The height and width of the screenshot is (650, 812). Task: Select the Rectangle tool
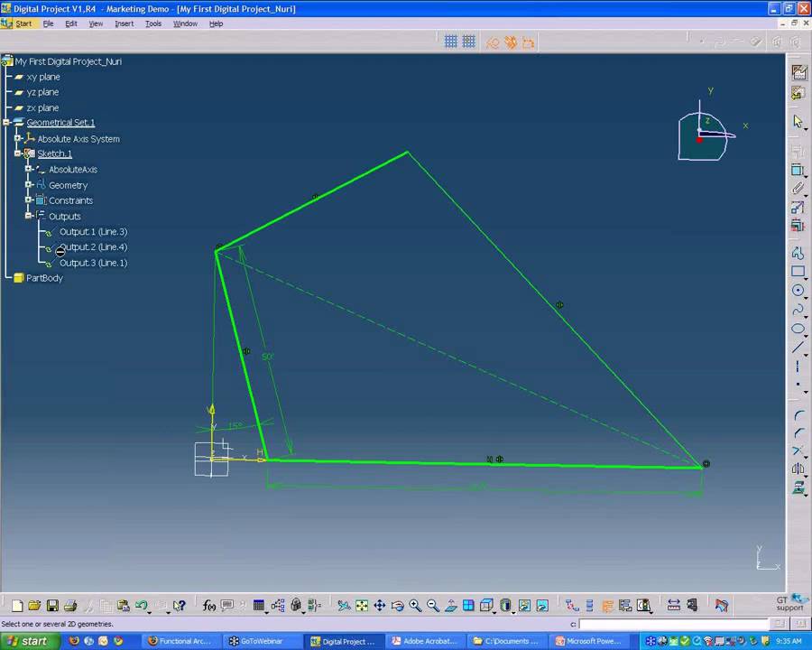point(798,272)
